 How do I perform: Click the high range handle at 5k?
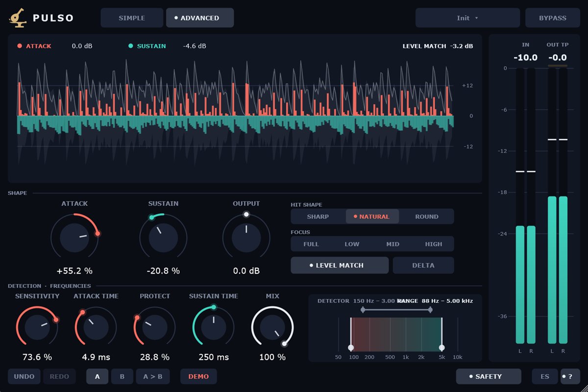442,347
